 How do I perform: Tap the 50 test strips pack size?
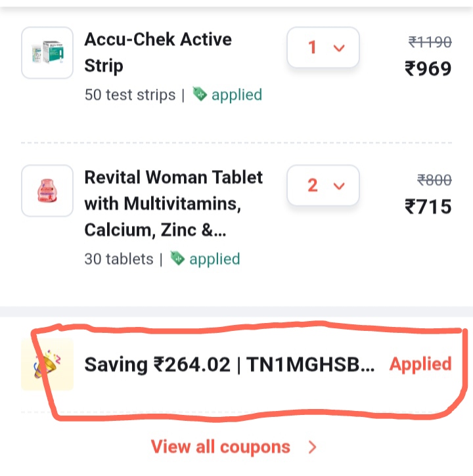click(130, 95)
